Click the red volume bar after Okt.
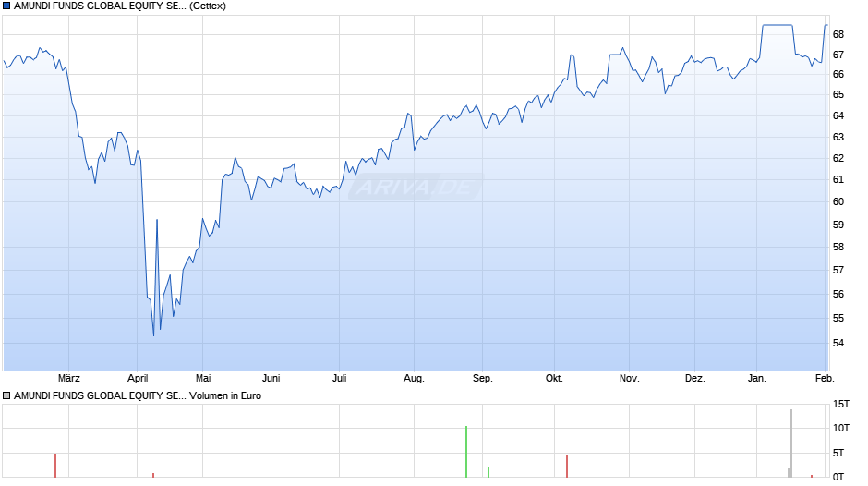Screen dimensions: 868x486 point(567,466)
